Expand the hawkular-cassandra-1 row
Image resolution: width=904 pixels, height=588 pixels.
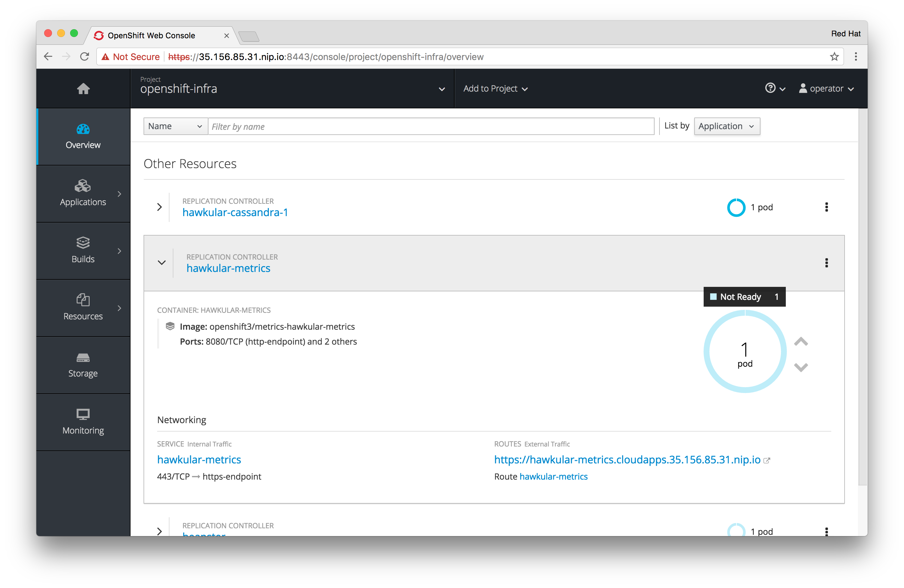(159, 207)
